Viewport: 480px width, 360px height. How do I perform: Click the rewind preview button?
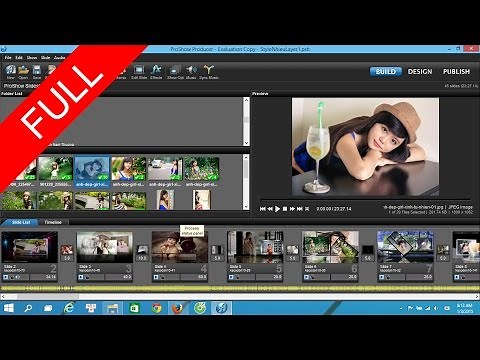(x=270, y=209)
